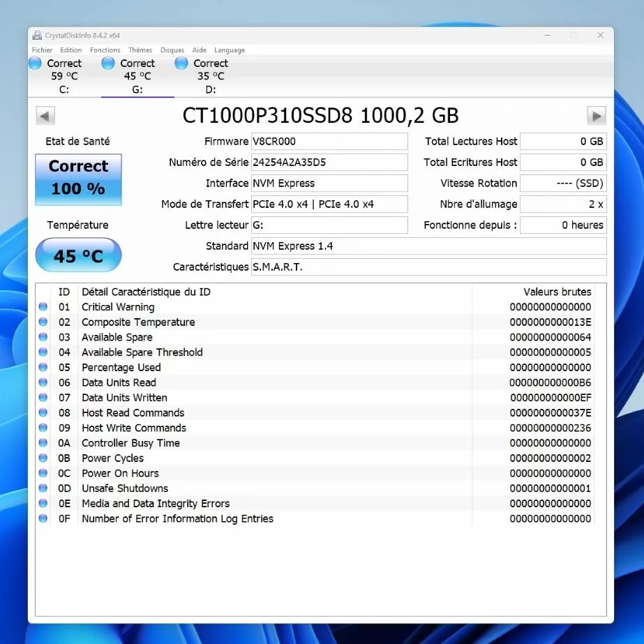The height and width of the screenshot is (644, 644).
Task: Minimize the CrystalDiskInfo window
Action: pos(548,36)
